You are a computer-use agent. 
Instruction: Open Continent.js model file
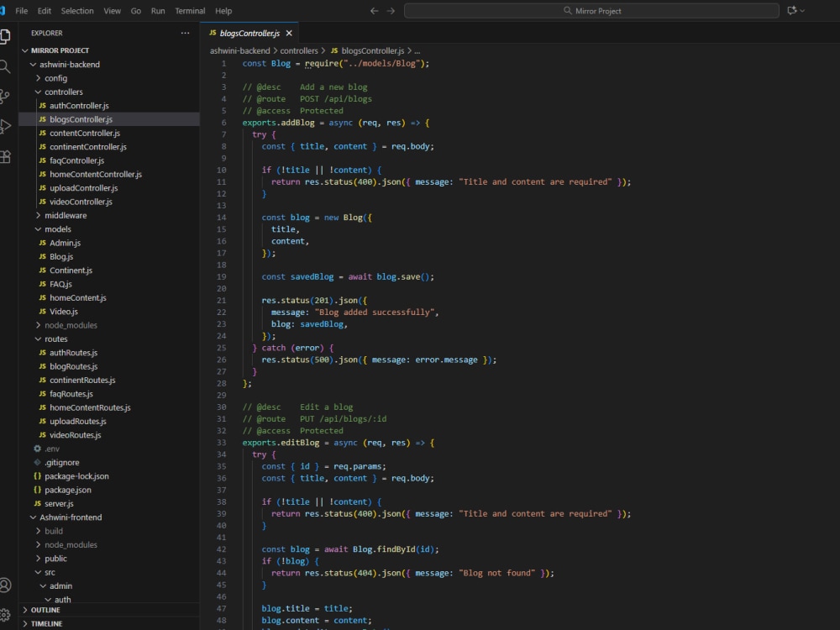pyautogui.click(x=109, y=270)
